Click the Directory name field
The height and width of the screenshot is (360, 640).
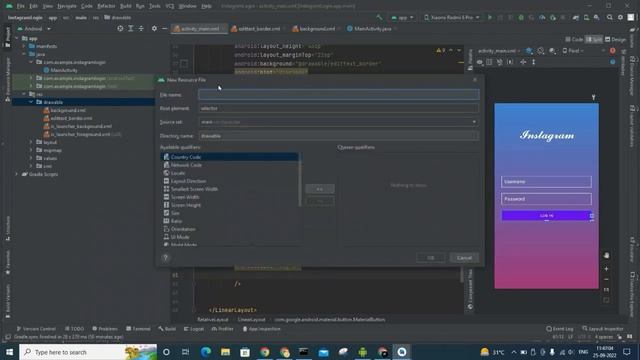click(x=339, y=136)
